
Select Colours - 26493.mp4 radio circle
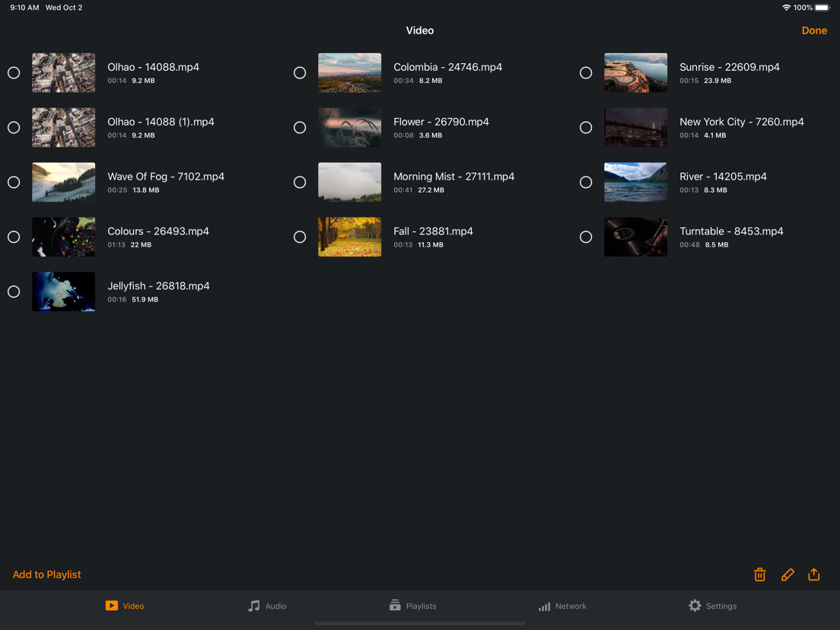(14, 237)
